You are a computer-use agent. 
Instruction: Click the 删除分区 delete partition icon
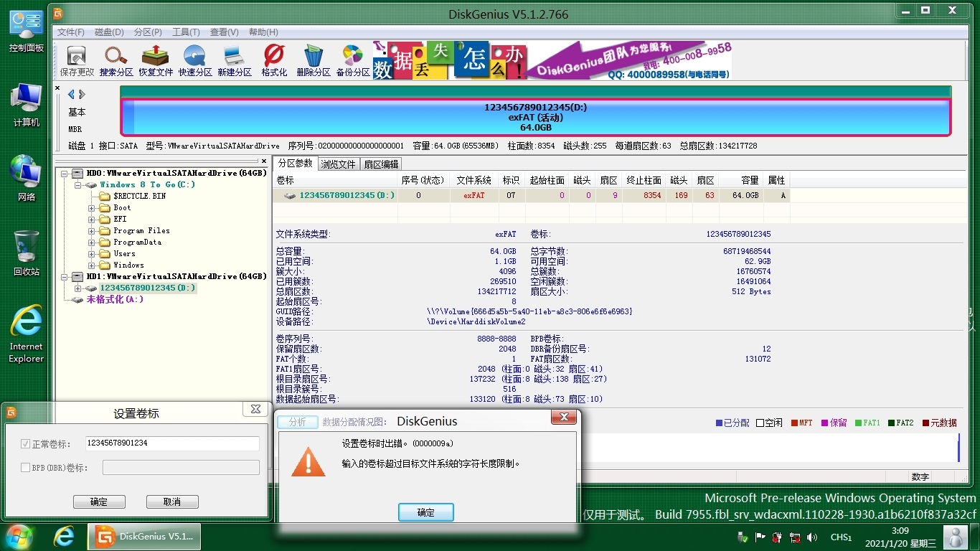[x=314, y=61]
